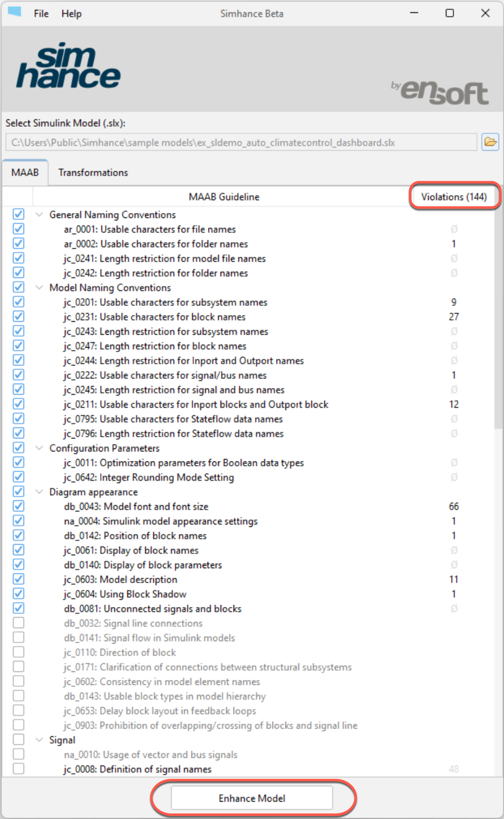
Task: Uncheck ar_0002 usable characters for folder names
Action: pyautogui.click(x=19, y=243)
